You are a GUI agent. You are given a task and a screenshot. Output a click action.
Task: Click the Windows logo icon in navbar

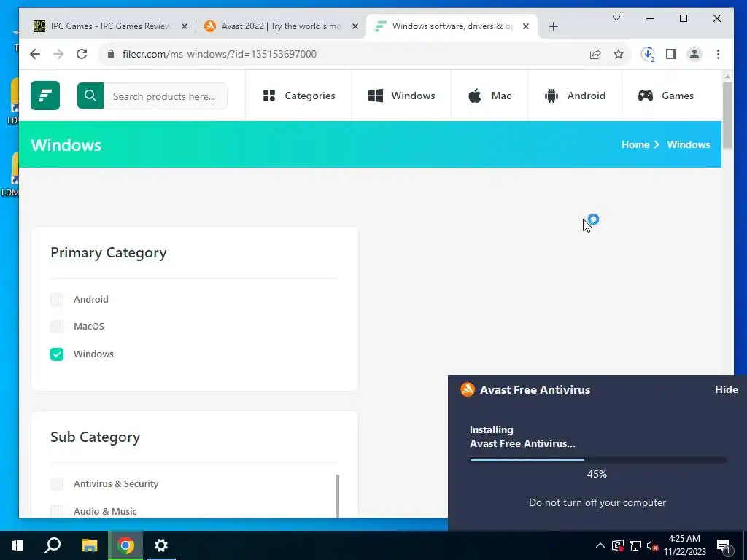376,96
